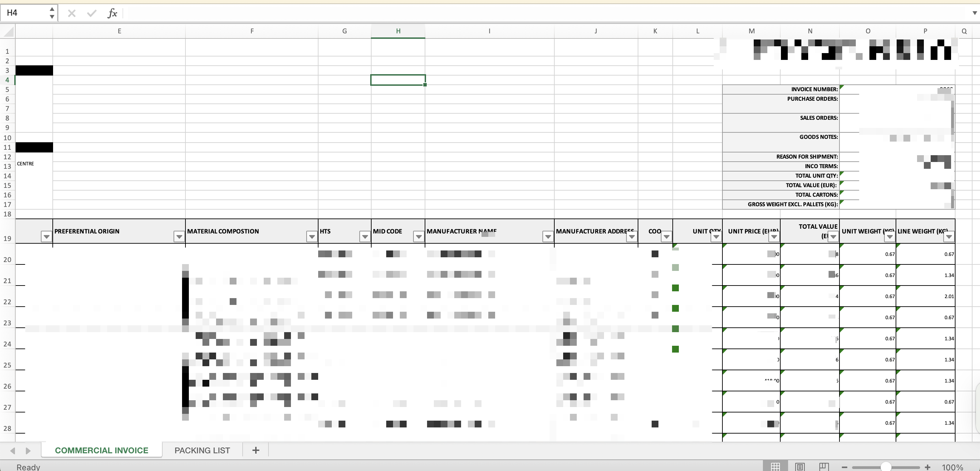Click the insert function fx icon
980x471 pixels.
(x=112, y=14)
